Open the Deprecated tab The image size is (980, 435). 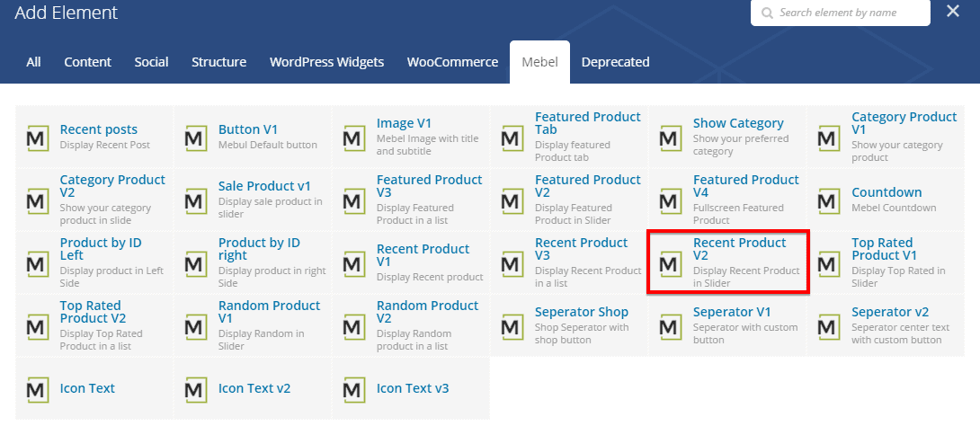point(615,62)
